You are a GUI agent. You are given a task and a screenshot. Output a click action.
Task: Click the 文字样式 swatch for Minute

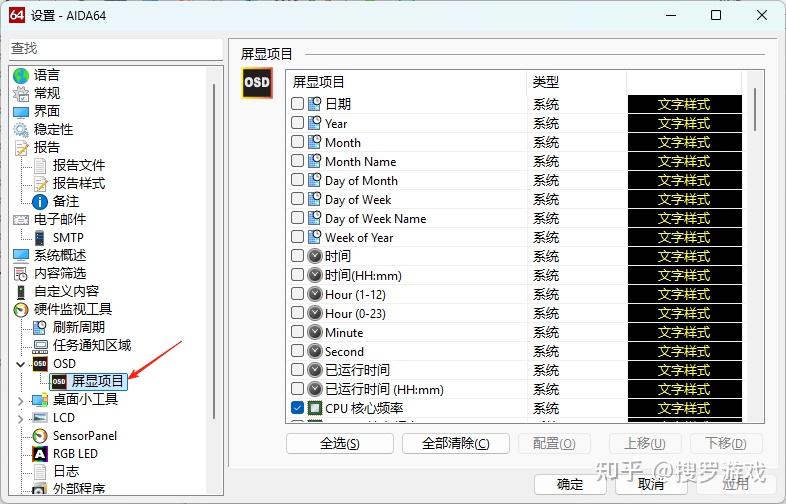coord(684,332)
